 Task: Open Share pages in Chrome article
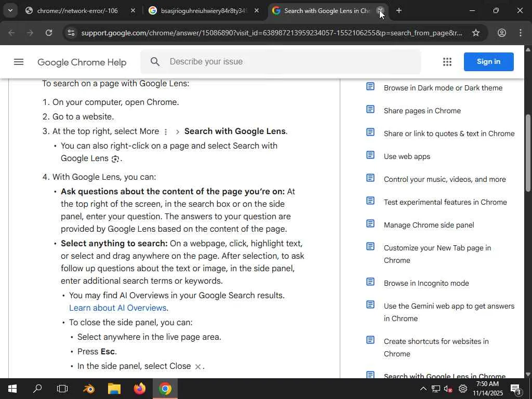(422, 111)
